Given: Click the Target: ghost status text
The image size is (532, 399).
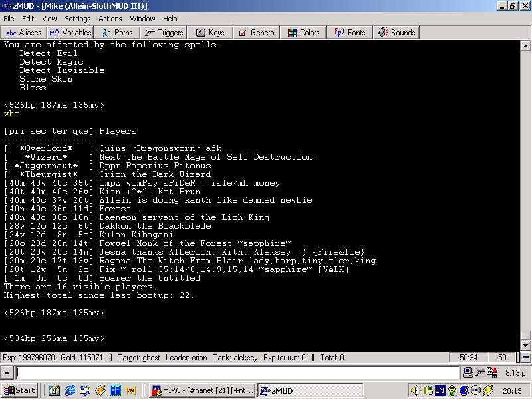Looking at the screenshot, I should click(139, 358).
